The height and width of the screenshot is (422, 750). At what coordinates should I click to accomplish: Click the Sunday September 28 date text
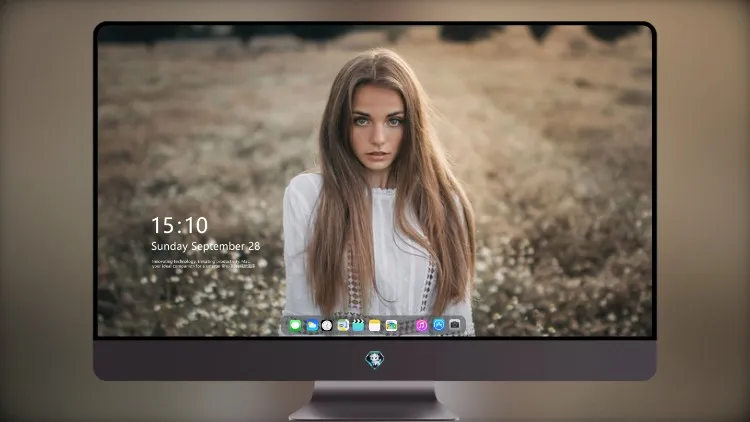206,246
